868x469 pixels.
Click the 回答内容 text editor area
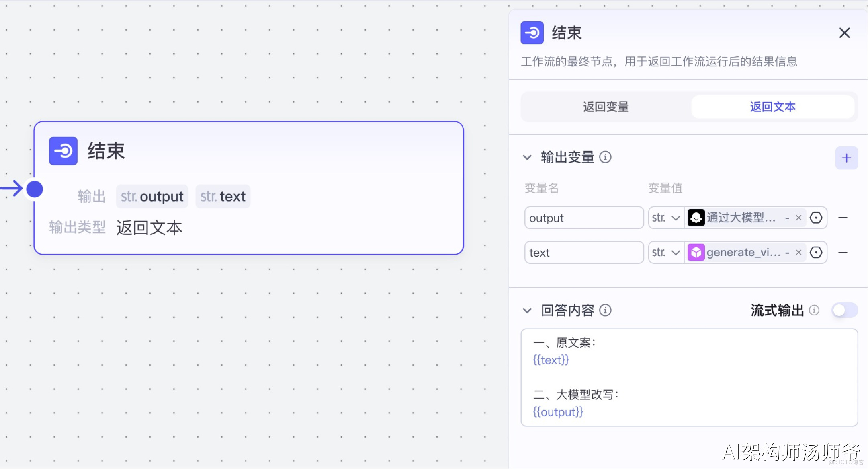tap(689, 377)
